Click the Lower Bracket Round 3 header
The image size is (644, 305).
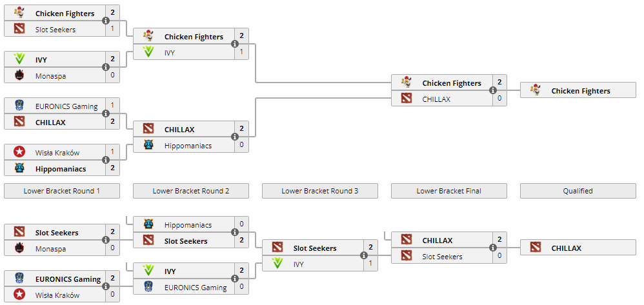[x=320, y=191]
